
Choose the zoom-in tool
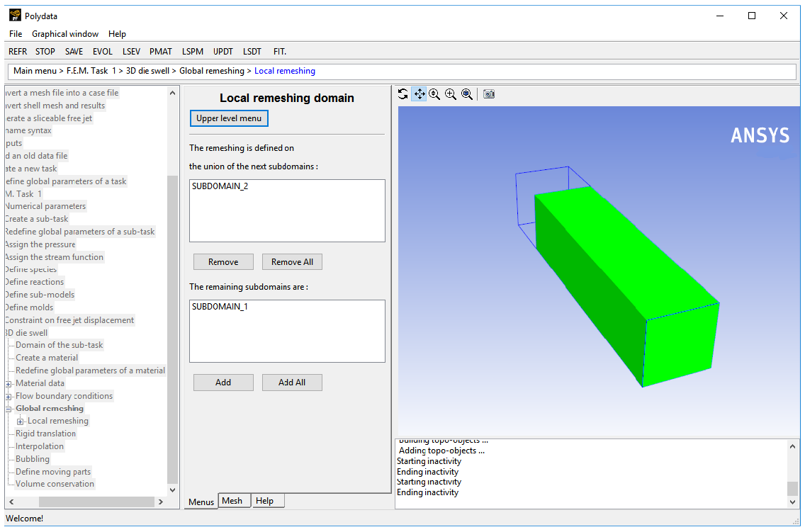451,94
